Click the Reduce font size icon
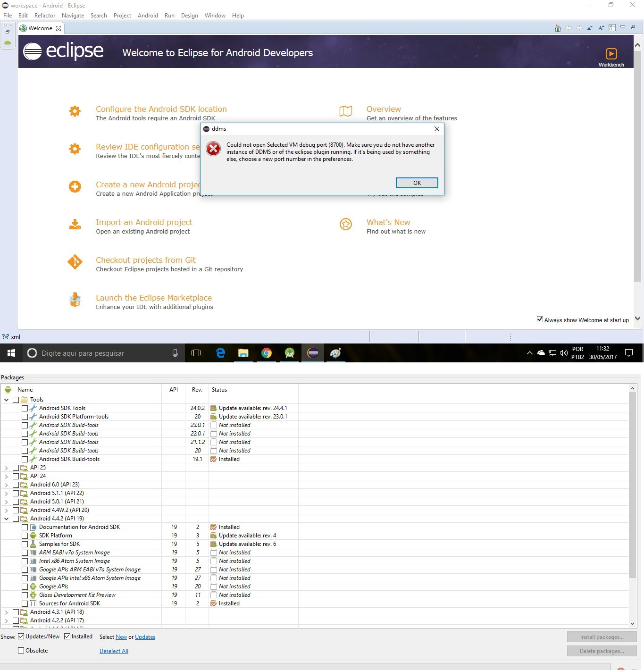 (x=590, y=28)
